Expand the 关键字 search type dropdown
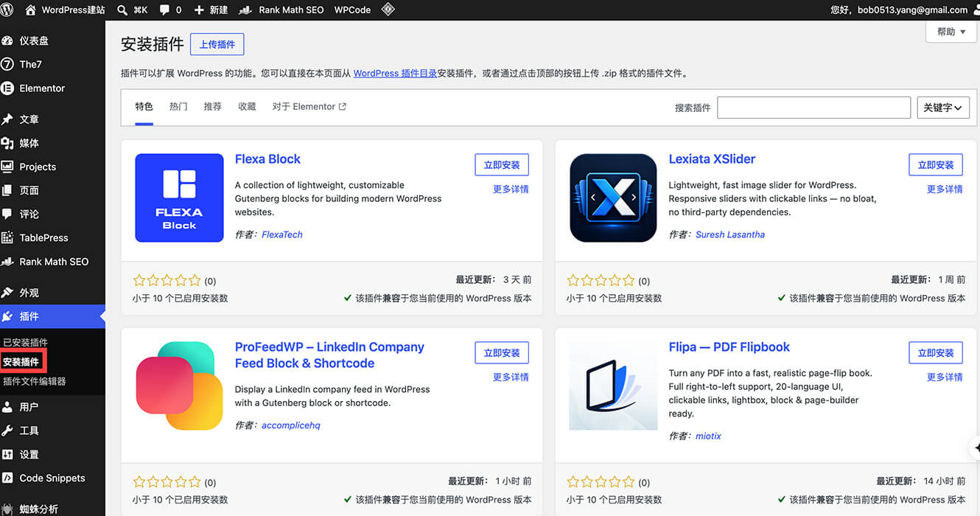 coord(943,108)
